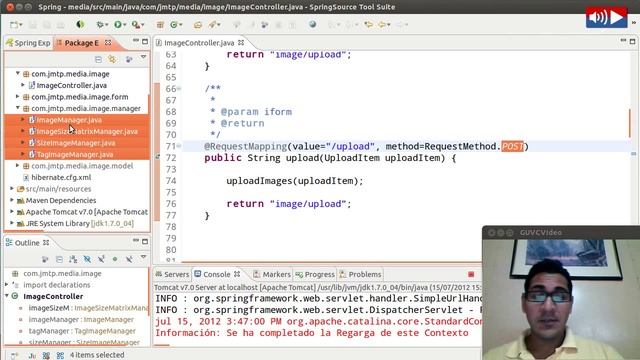Open the web browser globe icon
The width and height of the screenshot is (640, 360).
coord(313,24)
